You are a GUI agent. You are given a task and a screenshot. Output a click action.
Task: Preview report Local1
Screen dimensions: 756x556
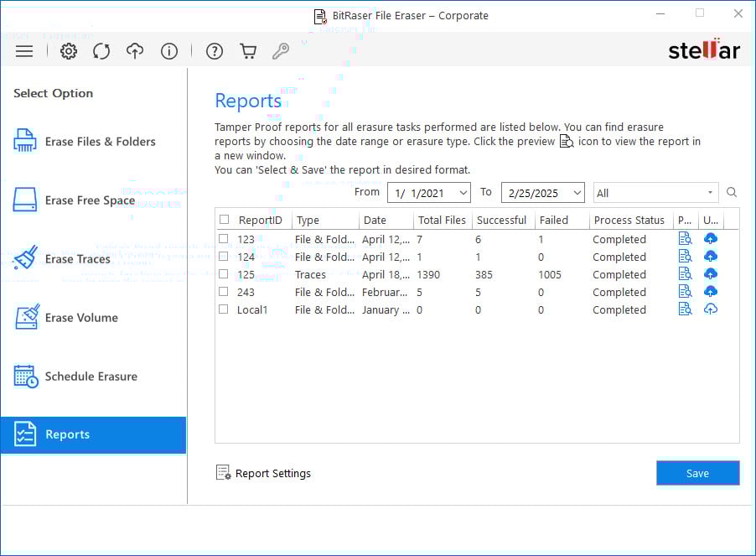[685, 309]
